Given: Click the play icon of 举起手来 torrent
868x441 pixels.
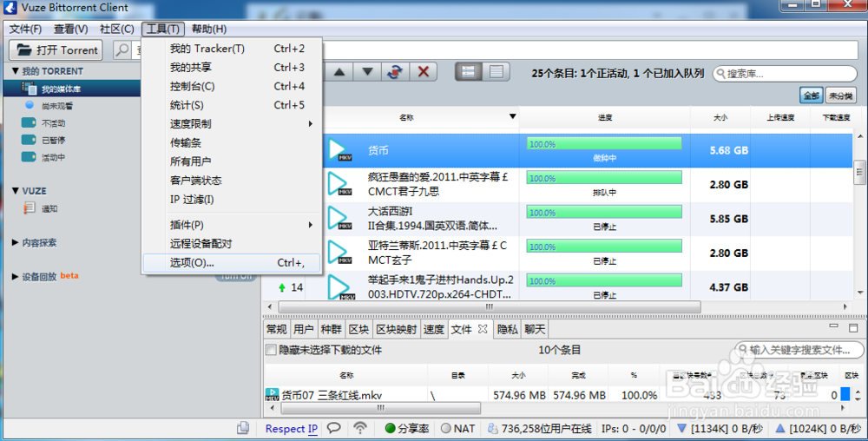Looking at the screenshot, I should pyautogui.click(x=340, y=287).
